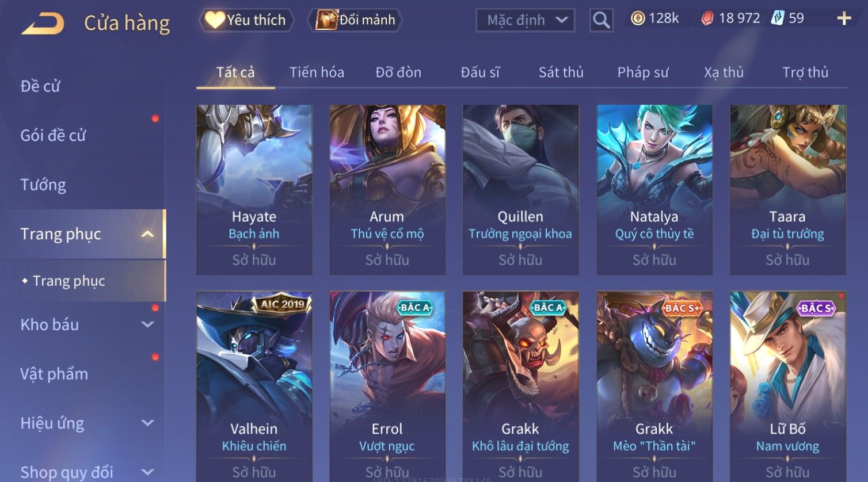The width and height of the screenshot is (868, 482).
Task: Open Yêu thích heart favorites
Action: [246, 20]
